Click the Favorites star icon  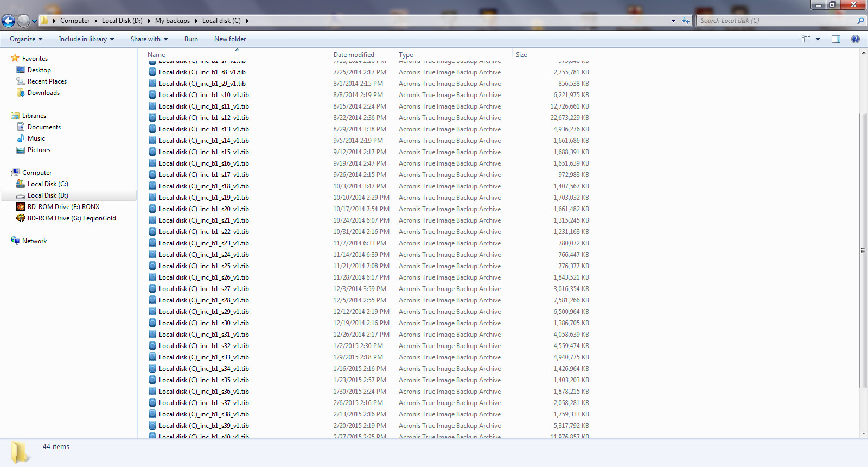[15, 58]
